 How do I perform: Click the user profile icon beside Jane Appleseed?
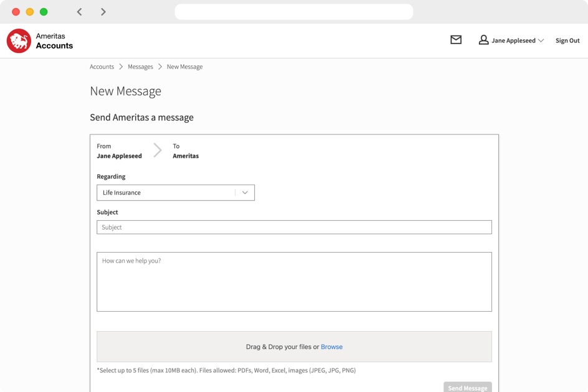point(483,40)
